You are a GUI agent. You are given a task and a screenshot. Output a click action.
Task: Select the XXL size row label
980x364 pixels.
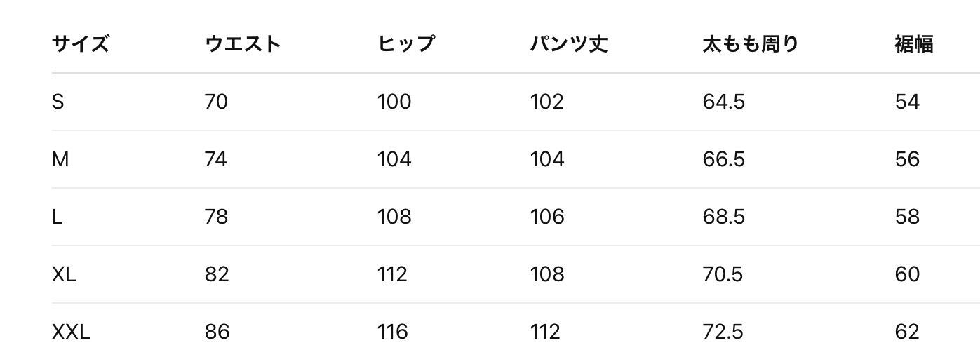pyautogui.click(x=71, y=332)
